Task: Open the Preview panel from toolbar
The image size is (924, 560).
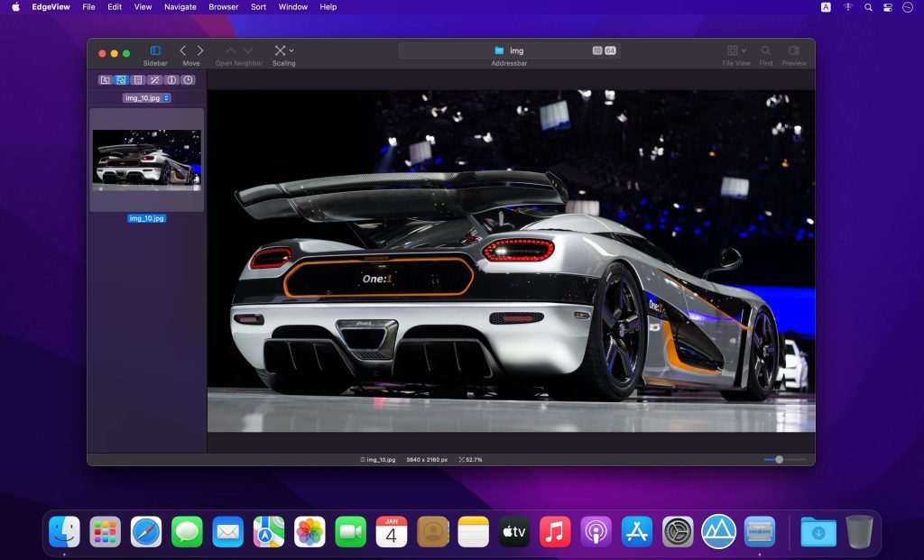Action: click(793, 51)
